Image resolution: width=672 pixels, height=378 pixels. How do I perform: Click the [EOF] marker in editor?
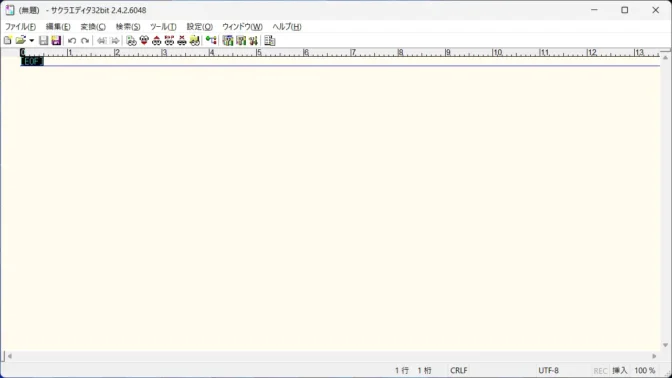click(32, 61)
